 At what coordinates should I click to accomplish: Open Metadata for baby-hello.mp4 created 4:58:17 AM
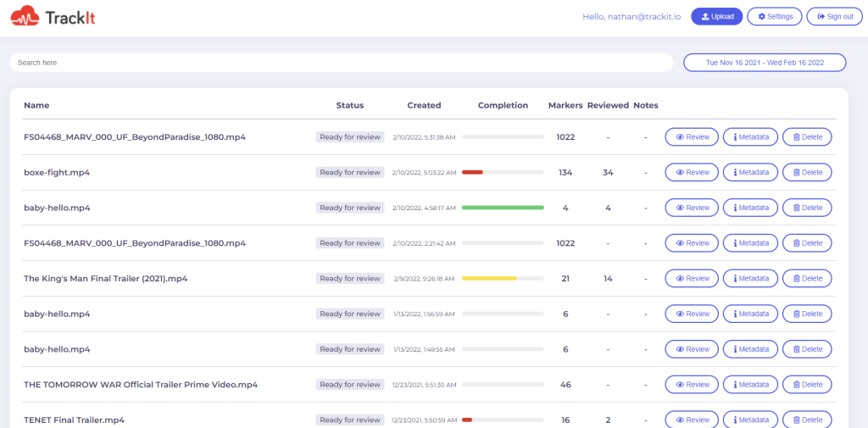pos(750,208)
